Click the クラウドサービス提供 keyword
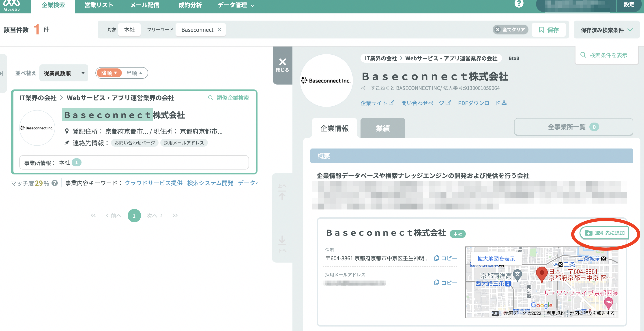Image resolution: width=644 pixels, height=331 pixels. tap(154, 183)
